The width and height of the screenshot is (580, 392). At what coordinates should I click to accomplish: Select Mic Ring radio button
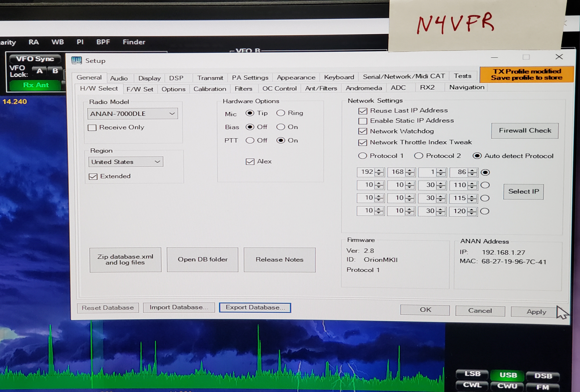280,113
